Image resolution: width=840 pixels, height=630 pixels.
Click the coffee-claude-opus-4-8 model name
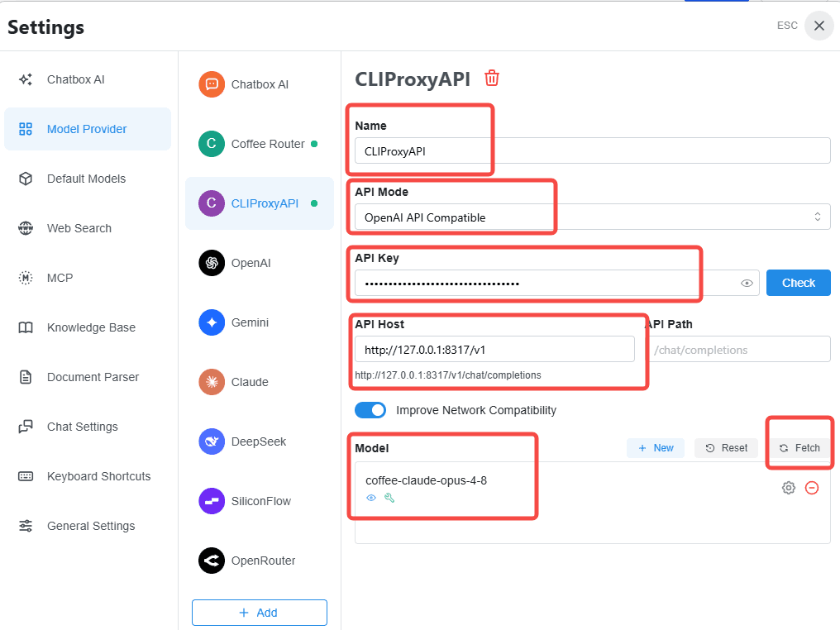coord(426,480)
